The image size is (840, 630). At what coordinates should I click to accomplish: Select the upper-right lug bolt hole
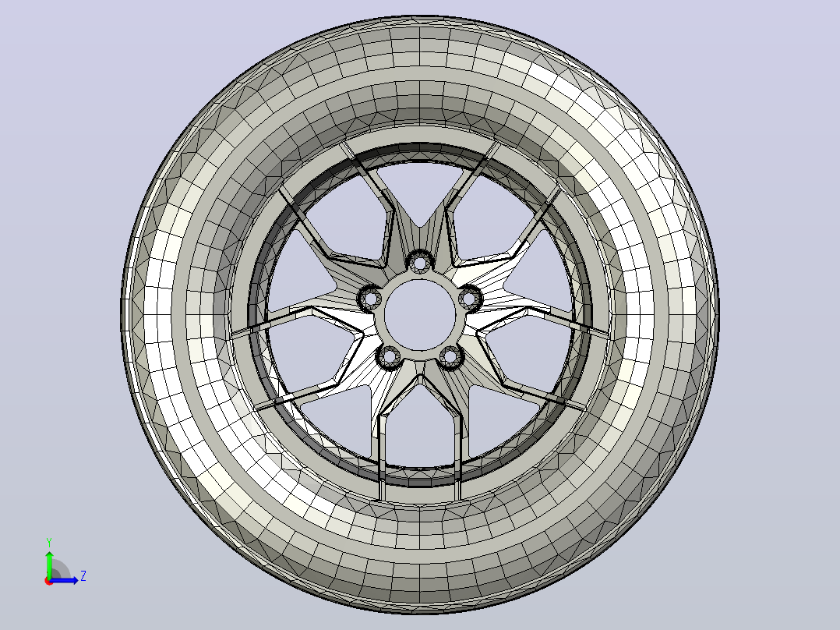click(469, 298)
